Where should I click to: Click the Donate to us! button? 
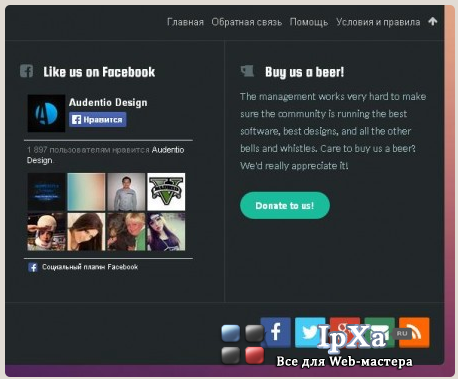pos(285,205)
